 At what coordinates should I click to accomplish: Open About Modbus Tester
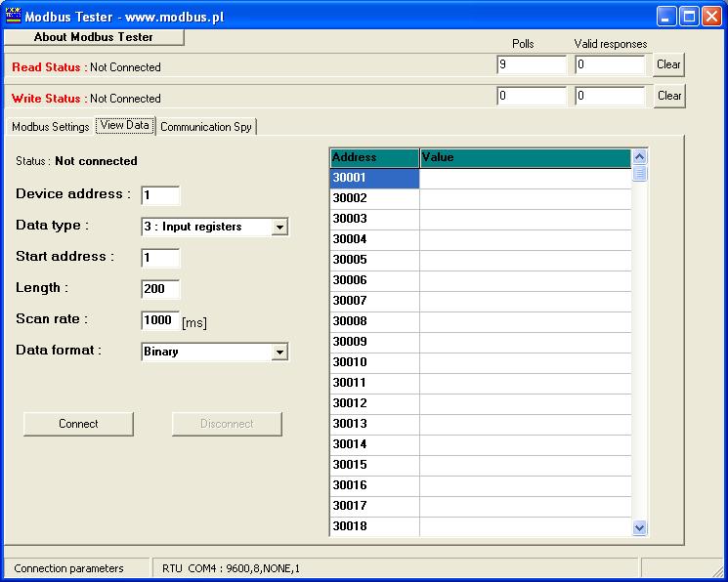click(x=94, y=37)
